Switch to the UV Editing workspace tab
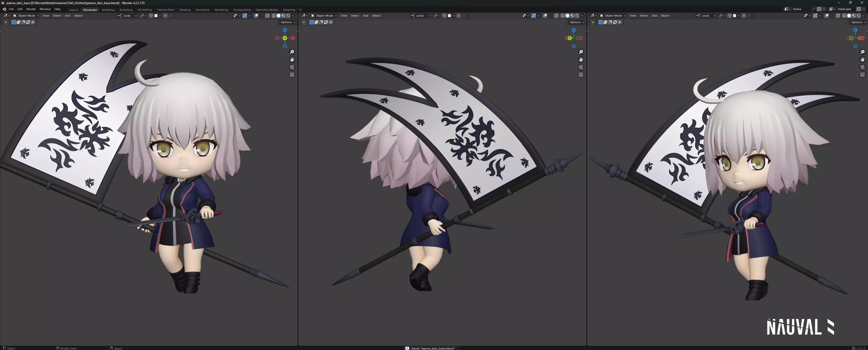This screenshot has width=868, height=350. (x=145, y=10)
